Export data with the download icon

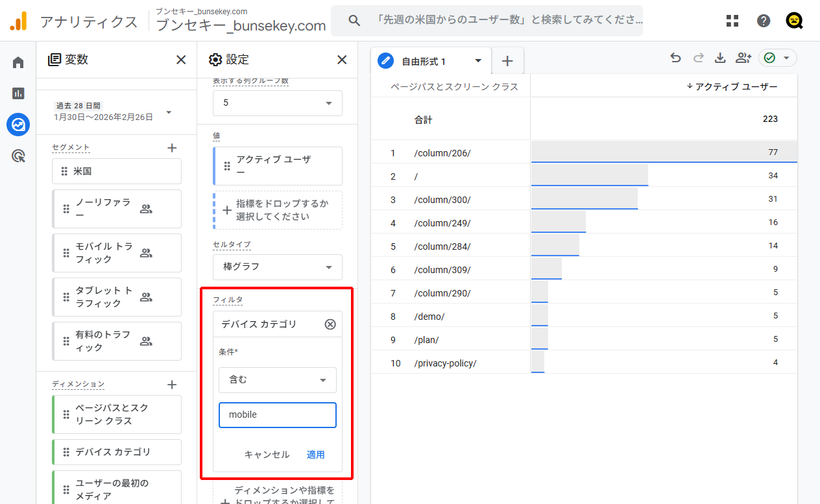click(x=720, y=57)
